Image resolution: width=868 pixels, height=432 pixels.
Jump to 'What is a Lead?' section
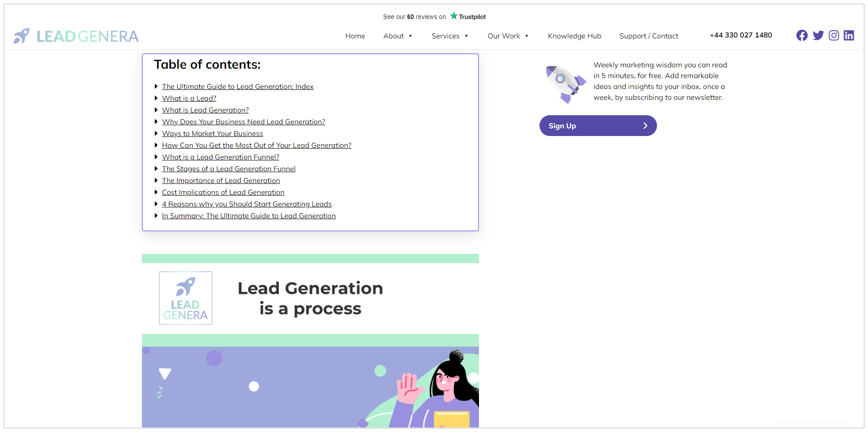(189, 99)
